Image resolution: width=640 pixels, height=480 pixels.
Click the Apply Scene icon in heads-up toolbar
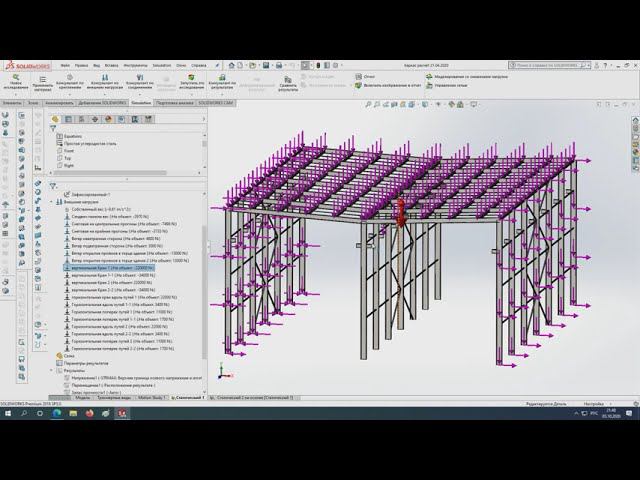(x=460, y=105)
